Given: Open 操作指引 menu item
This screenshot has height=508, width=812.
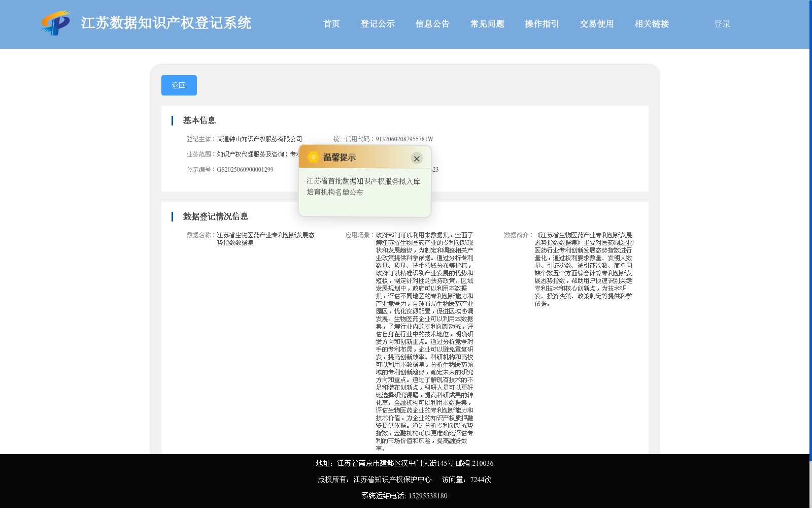Looking at the screenshot, I should 542,24.
